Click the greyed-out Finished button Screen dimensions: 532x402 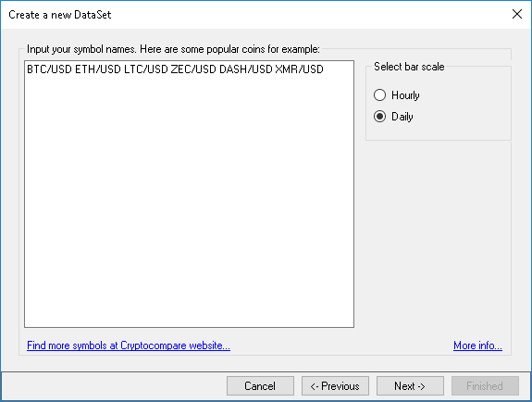tap(485, 385)
